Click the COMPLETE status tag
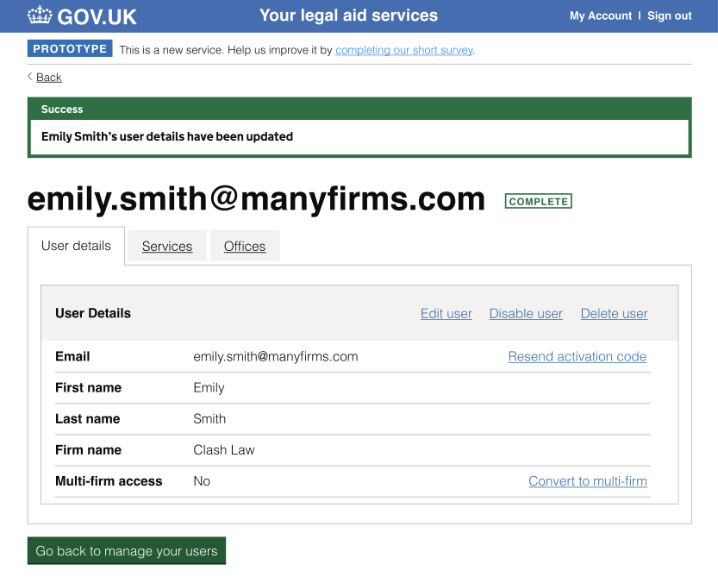The height and width of the screenshot is (583, 718). [538, 201]
